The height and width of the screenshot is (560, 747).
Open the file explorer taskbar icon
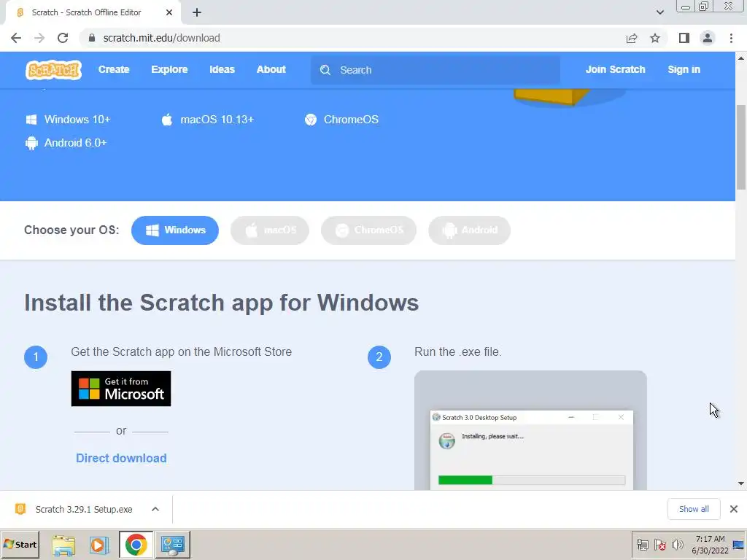[63, 545]
